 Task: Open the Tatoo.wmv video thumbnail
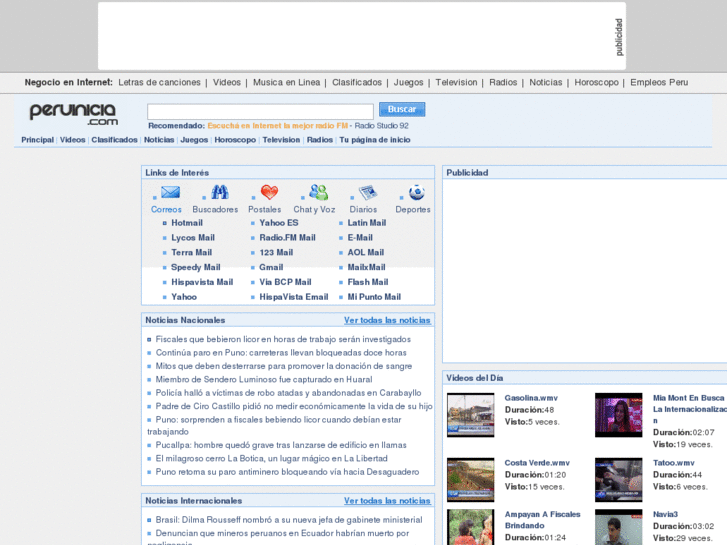pos(619,480)
